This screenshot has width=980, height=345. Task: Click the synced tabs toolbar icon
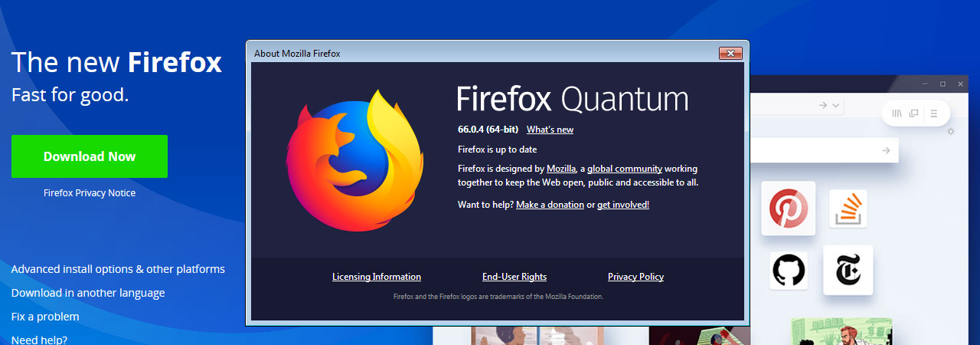[914, 113]
